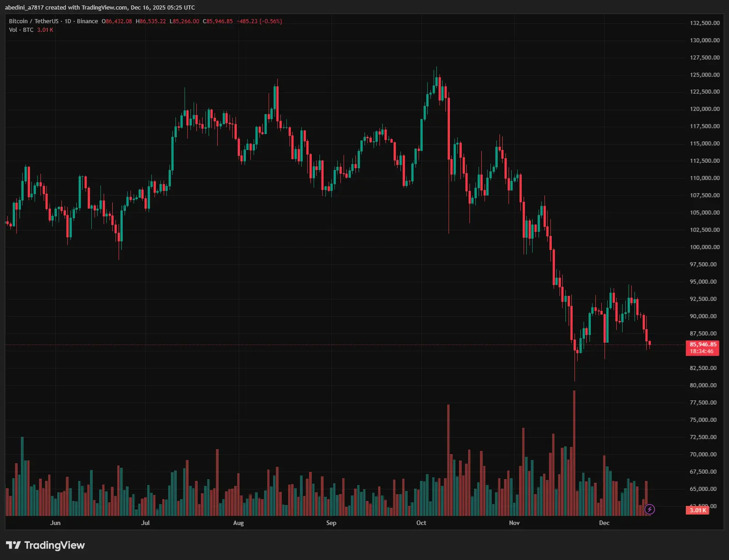
Task: Click the 80,000.00 price scale label
Action: tap(703, 385)
